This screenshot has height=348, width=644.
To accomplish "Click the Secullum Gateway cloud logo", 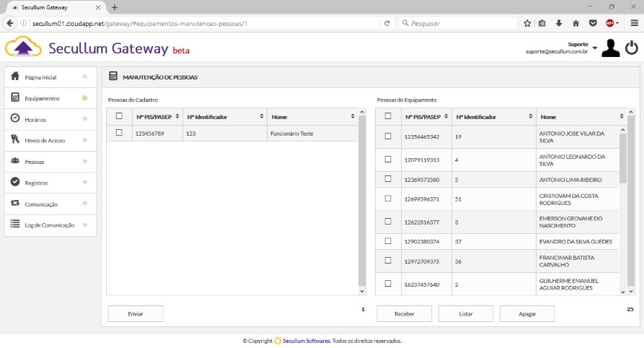I will 23,48.
